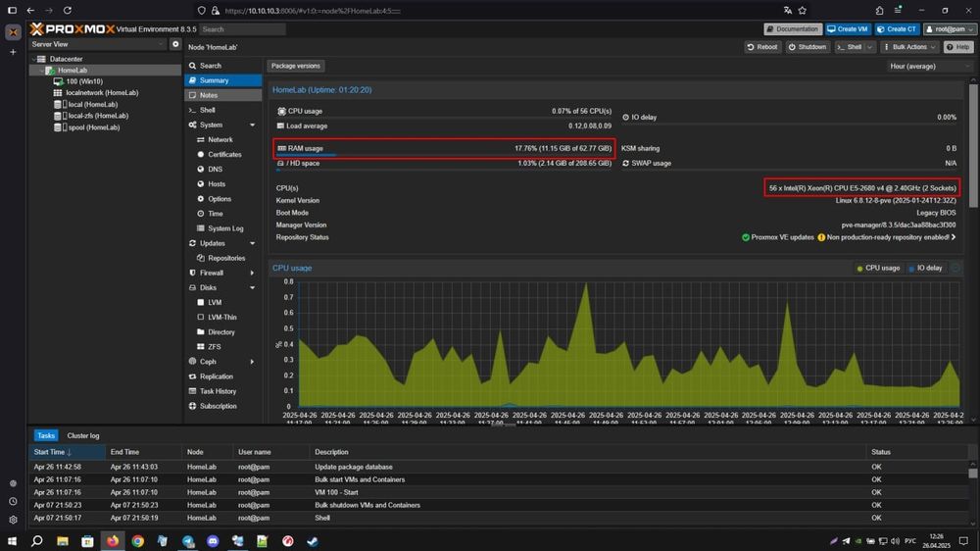Open the Hour (average) timeframe dropdown
The image size is (980, 551).
[x=929, y=67]
